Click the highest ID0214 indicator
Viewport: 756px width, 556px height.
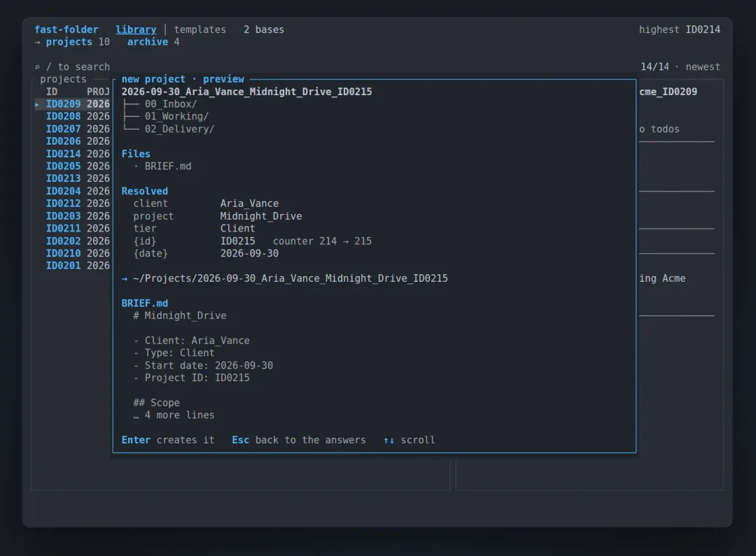point(679,29)
